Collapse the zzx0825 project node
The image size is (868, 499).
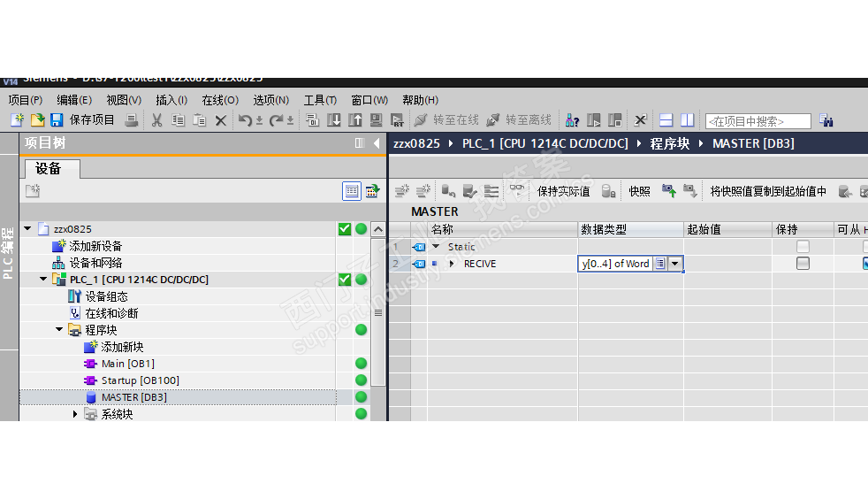coord(27,229)
